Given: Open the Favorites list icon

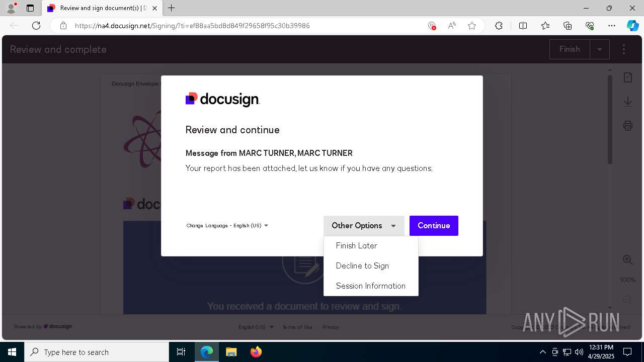Looking at the screenshot, I should [545, 26].
